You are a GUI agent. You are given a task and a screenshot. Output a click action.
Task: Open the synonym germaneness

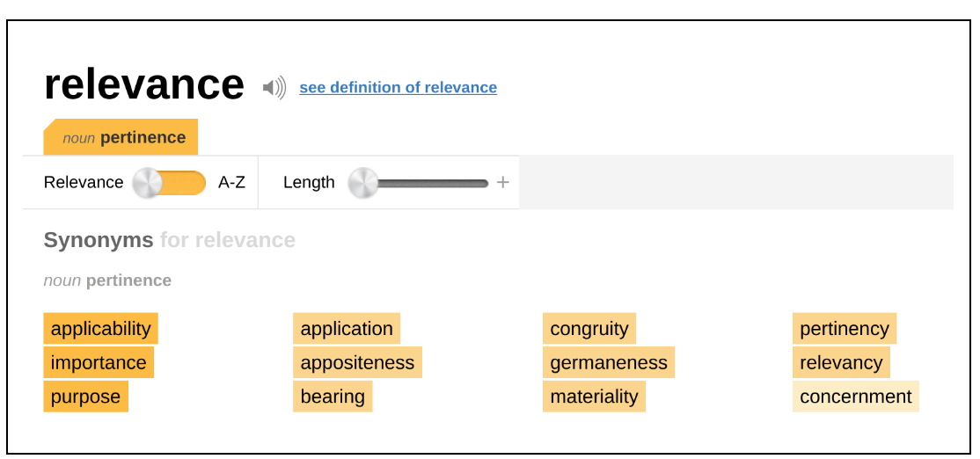click(x=609, y=363)
